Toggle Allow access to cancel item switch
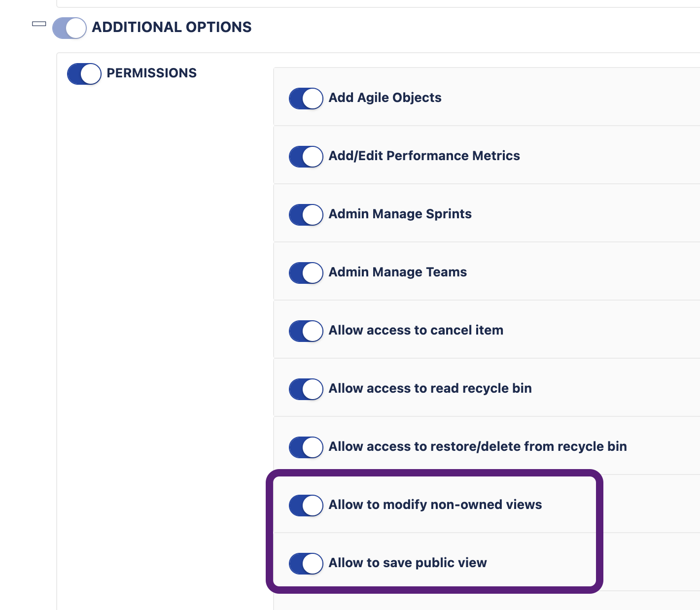The image size is (700, 610). (306, 331)
